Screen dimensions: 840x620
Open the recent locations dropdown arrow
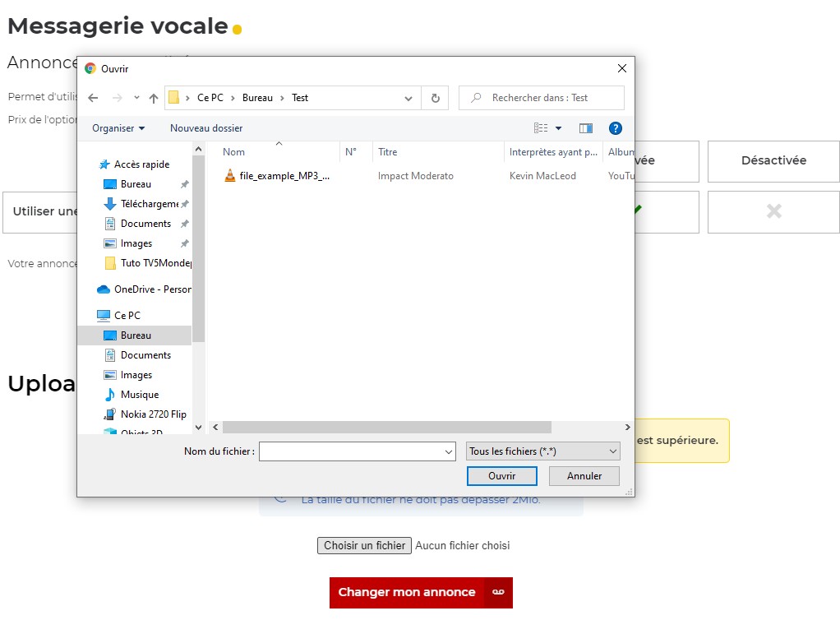click(x=136, y=98)
